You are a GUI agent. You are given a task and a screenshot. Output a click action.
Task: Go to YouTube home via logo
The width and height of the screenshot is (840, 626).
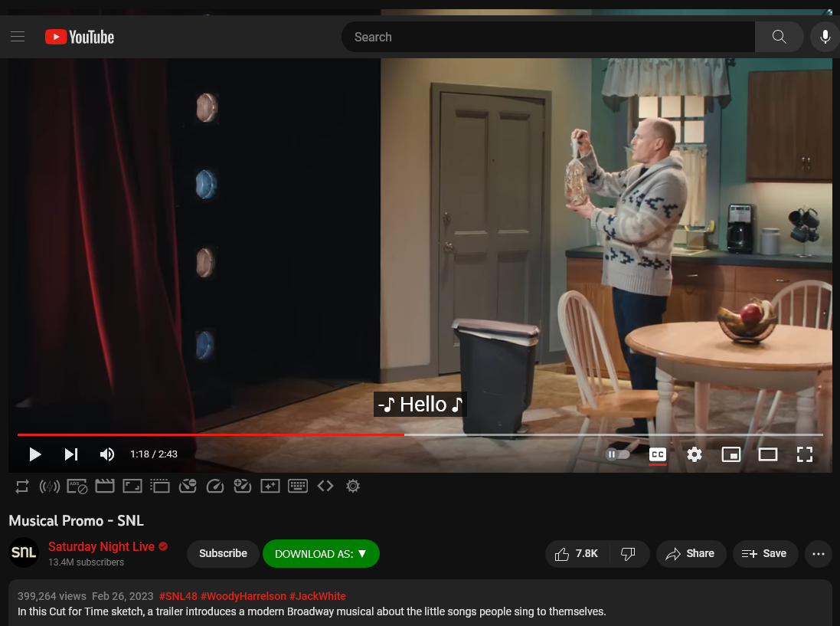(80, 37)
